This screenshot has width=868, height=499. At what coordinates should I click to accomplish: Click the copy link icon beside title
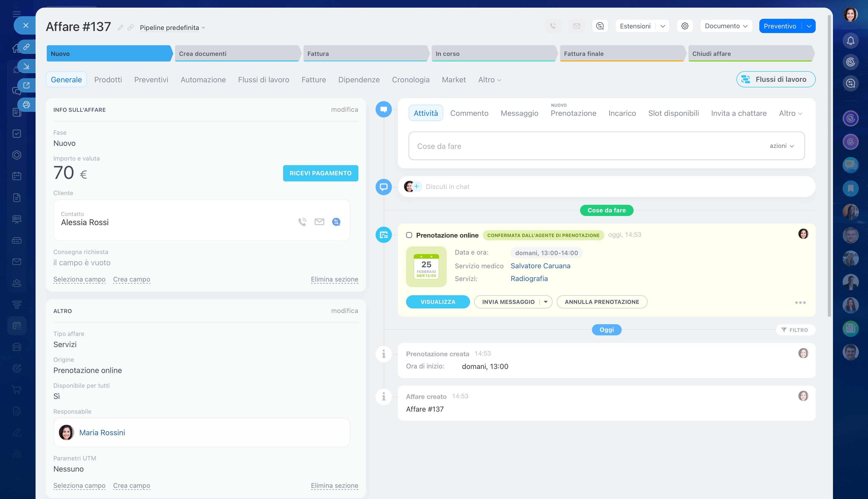(x=131, y=27)
